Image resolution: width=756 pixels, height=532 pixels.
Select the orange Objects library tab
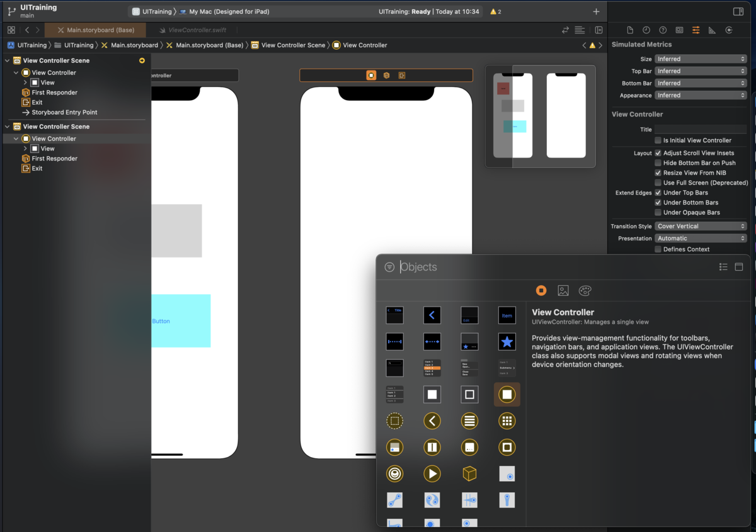click(x=541, y=290)
